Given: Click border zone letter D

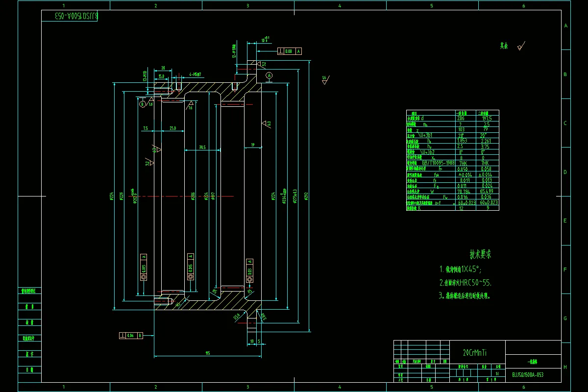Looking at the screenshot, I should pyautogui.click(x=565, y=172).
